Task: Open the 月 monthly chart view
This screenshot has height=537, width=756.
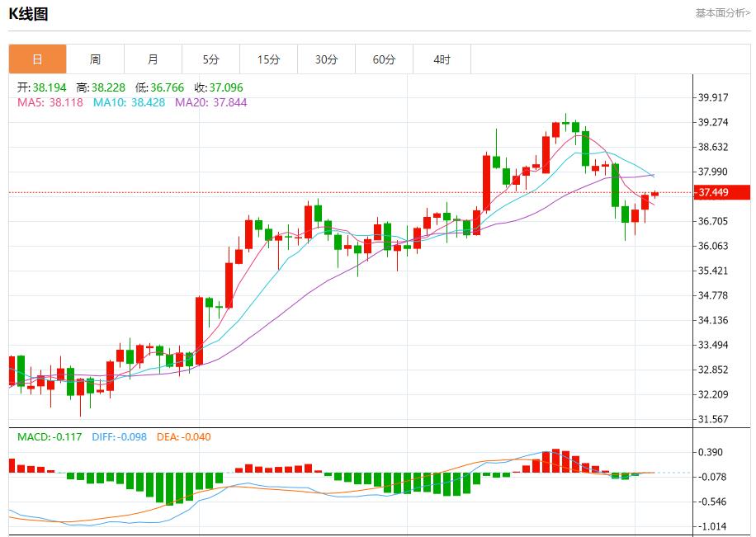Action: [x=153, y=59]
